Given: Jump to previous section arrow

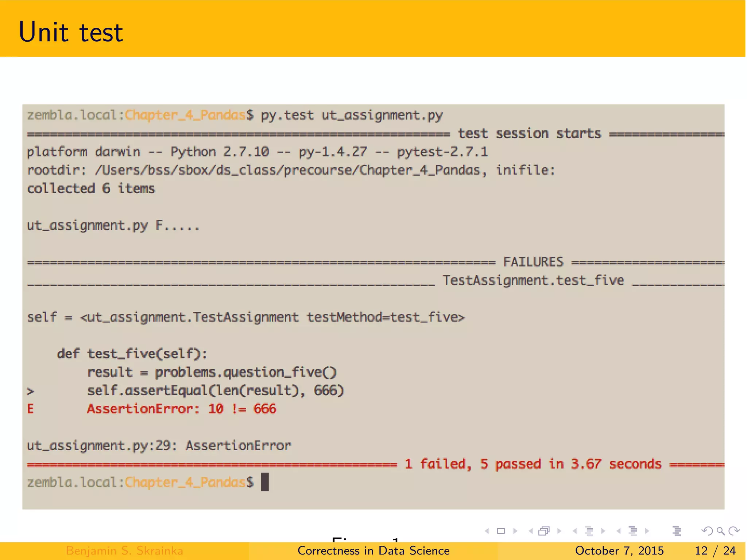Looking at the screenshot, I should pos(619,531).
